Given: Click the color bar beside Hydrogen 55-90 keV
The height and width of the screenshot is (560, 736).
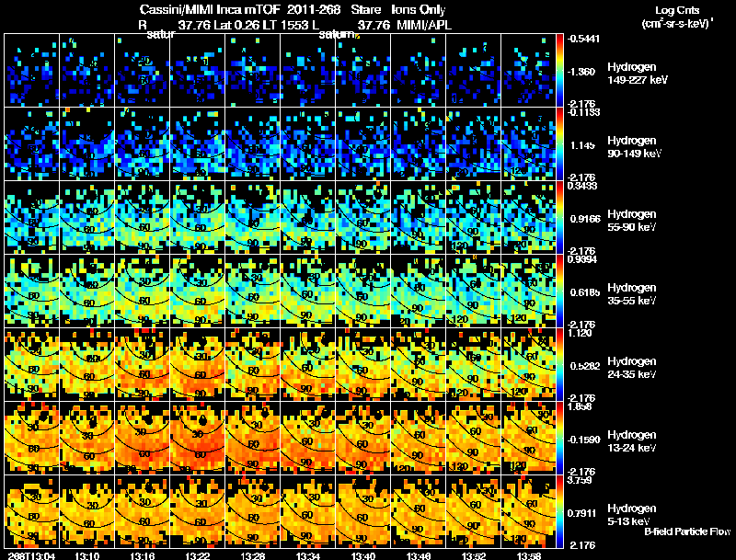Looking at the screenshot, I should pos(559,217).
